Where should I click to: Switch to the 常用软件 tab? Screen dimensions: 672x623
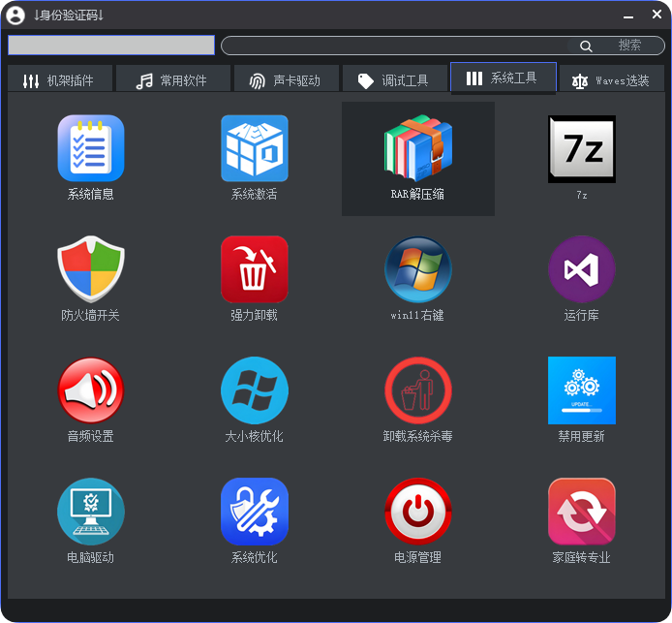(173, 80)
